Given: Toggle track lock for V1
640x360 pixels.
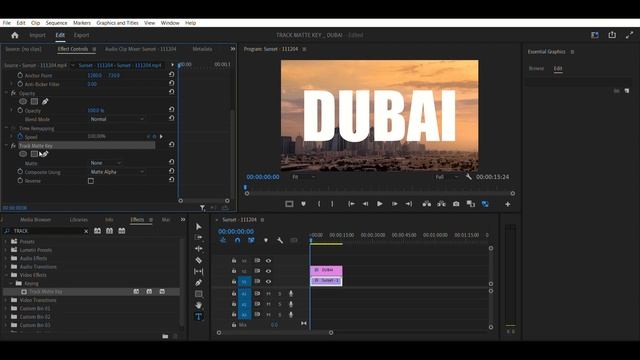Looking at the screenshot, I should coord(234,281).
